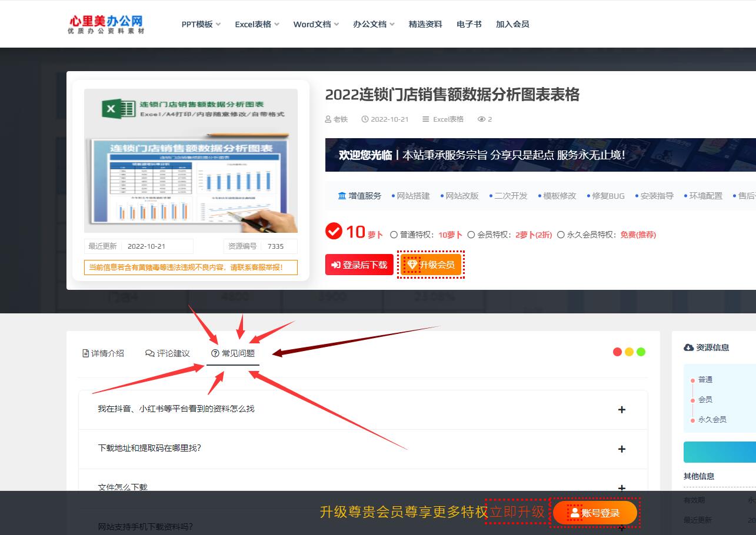Select the 永久会员特权 radio option
This screenshot has width=756, height=535.
561,235
